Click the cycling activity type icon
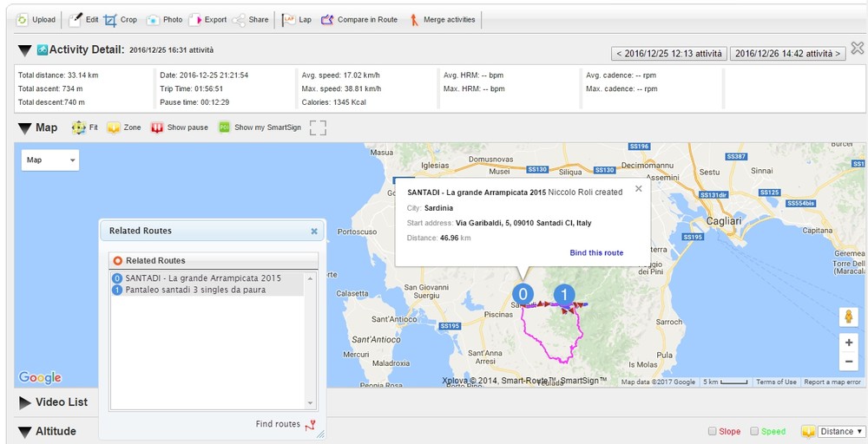 [42, 49]
